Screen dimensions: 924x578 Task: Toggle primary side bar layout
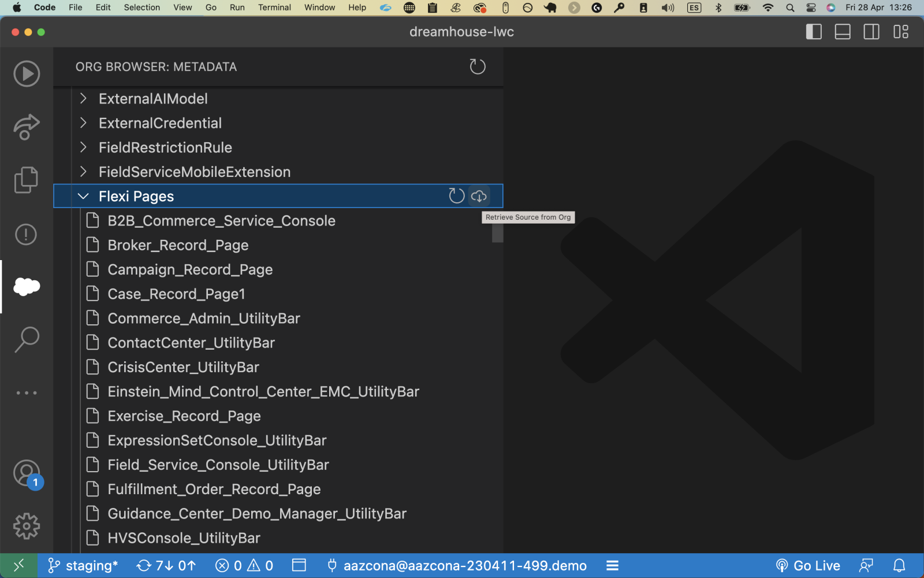(x=814, y=32)
